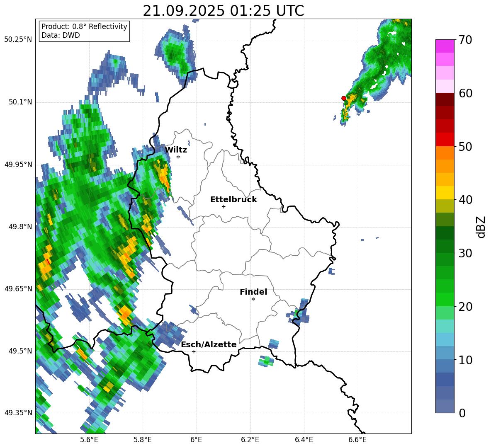491x448 pixels.
Task: Click the bright red colorbar segment near 50
Action: (x=445, y=139)
